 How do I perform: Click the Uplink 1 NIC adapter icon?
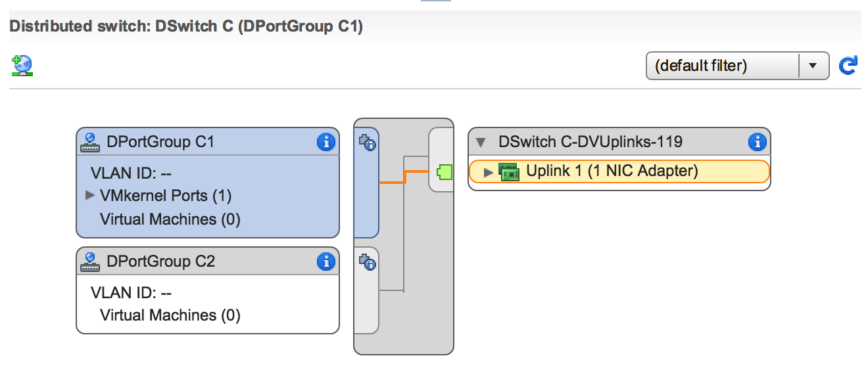509,172
